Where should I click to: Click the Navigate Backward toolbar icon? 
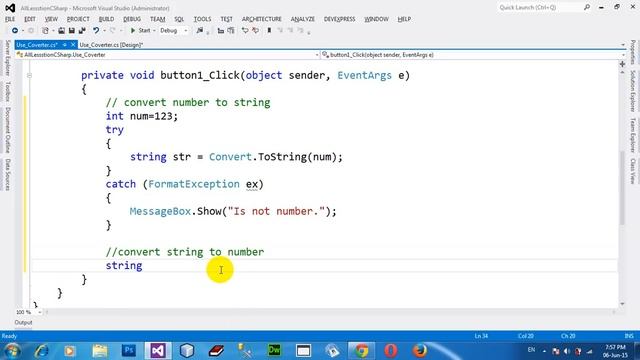click(15, 31)
